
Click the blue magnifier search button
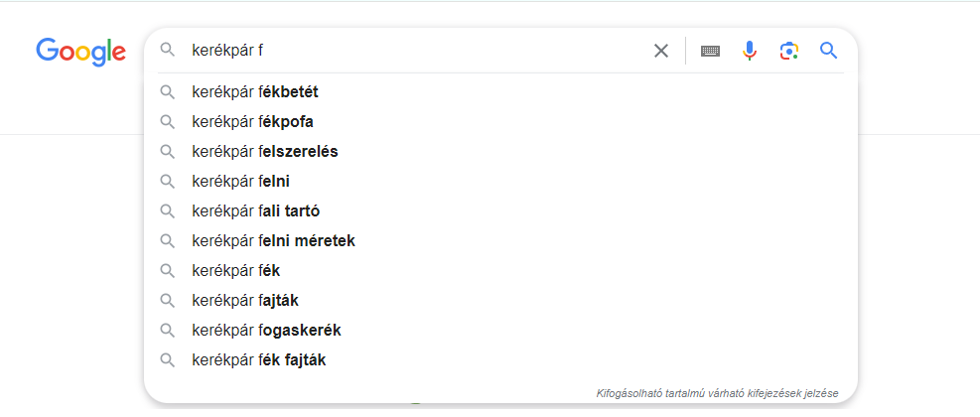[829, 51]
